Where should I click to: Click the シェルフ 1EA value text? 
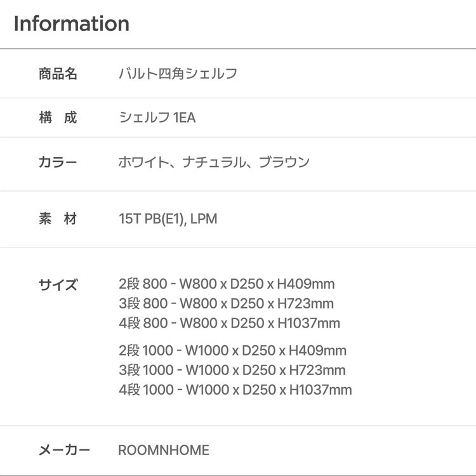(x=157, y=117)
